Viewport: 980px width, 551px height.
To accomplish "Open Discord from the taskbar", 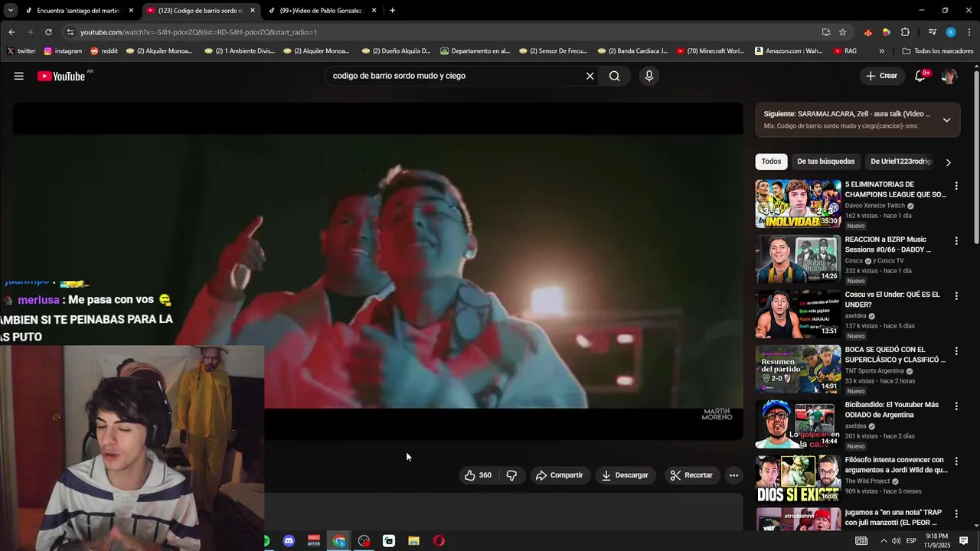I will [x=289, y=541].
